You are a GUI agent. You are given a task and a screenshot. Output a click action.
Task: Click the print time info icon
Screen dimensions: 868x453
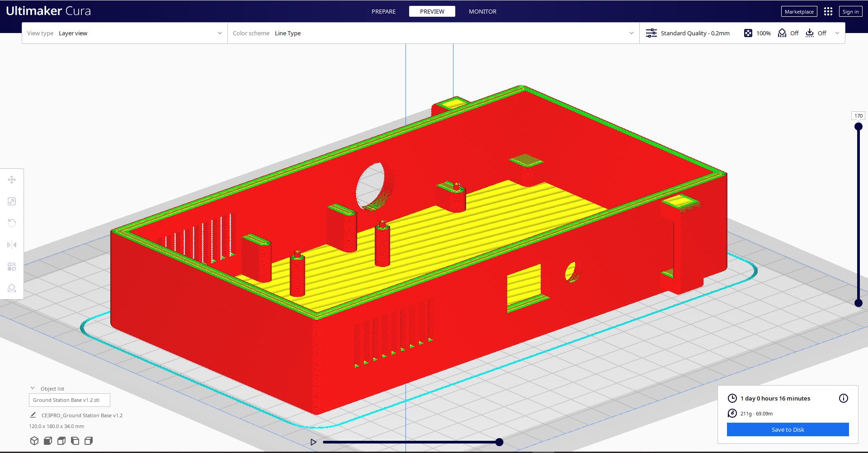pyautogui.click(x=843, y=398)
